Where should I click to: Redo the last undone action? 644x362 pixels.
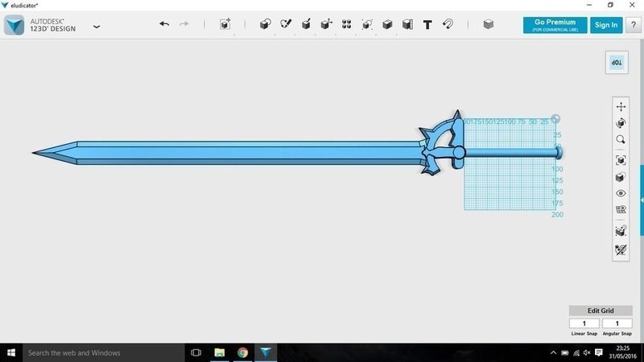click(184, 24)
